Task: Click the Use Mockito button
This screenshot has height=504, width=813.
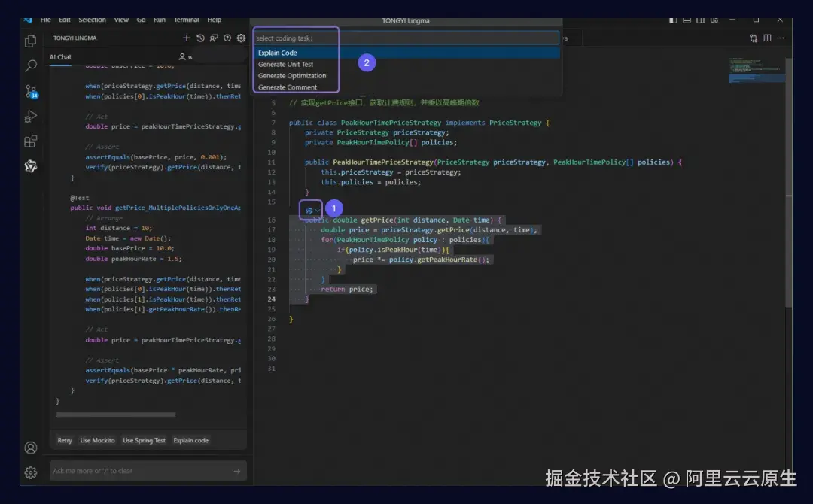Action: [x=97, y=440]
